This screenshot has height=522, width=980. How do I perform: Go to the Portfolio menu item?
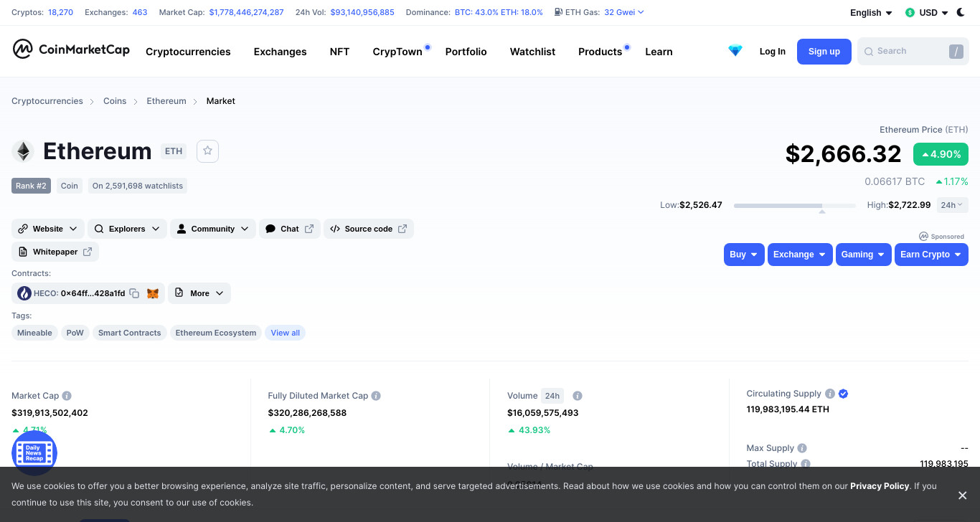[466, 52]
